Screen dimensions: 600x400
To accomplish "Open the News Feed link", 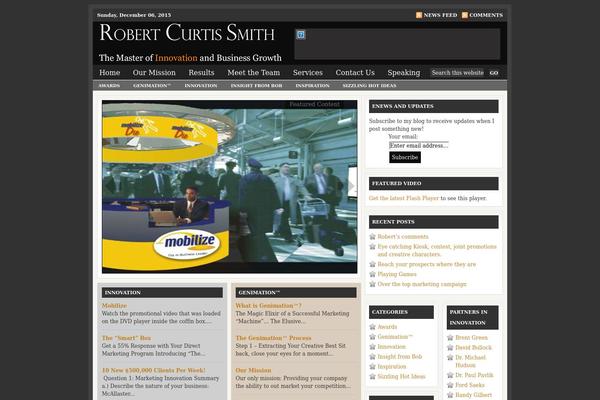I will click(440, 15).
